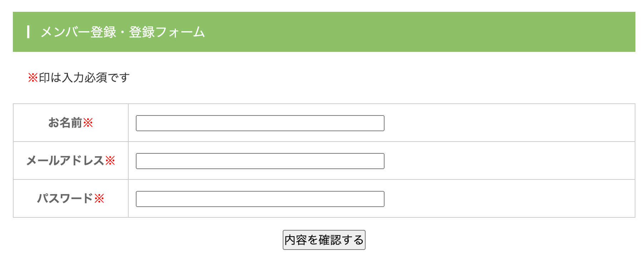Click the red ※ in the required note
The image size is (644, 266).
click(33, 78)
